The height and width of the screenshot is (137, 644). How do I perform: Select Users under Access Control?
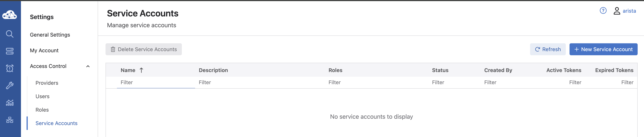[x=42, y=96]
